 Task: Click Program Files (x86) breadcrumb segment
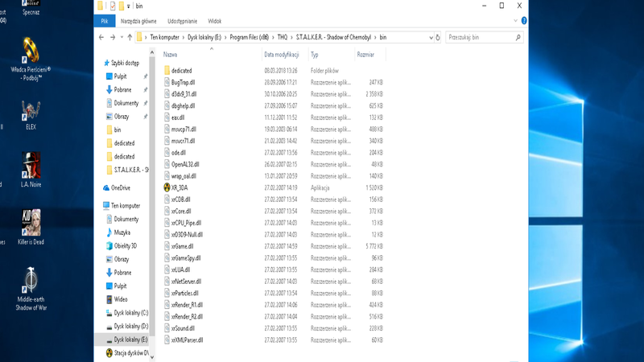tap(249, 37)
